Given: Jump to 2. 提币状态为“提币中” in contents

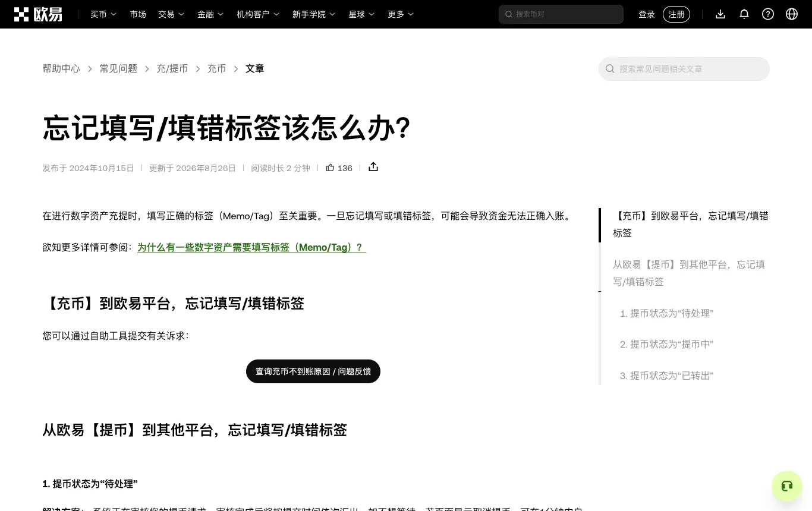Looking at the screenshot, I should click(666, 344).
